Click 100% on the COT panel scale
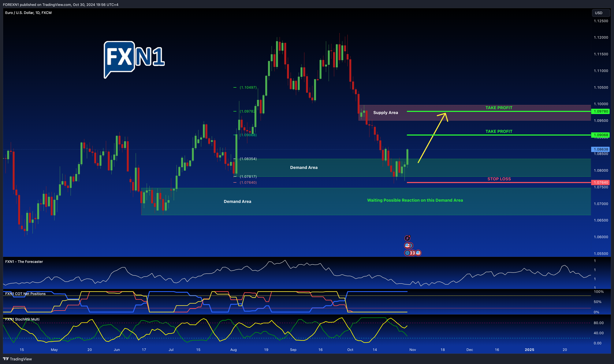This screenshot has height=364, width=614. (x=599, y=292)
